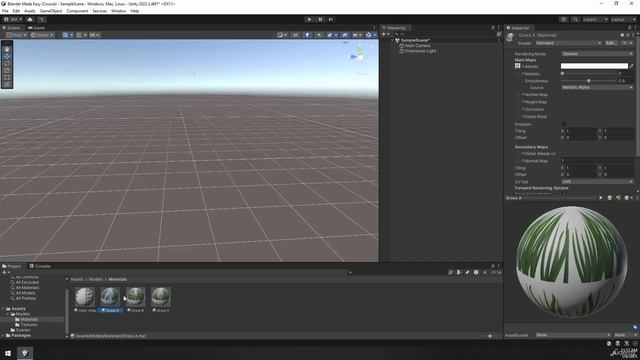Select the Grass C material thumbnail
Viewport: 640px width, 360px height.
161,297
